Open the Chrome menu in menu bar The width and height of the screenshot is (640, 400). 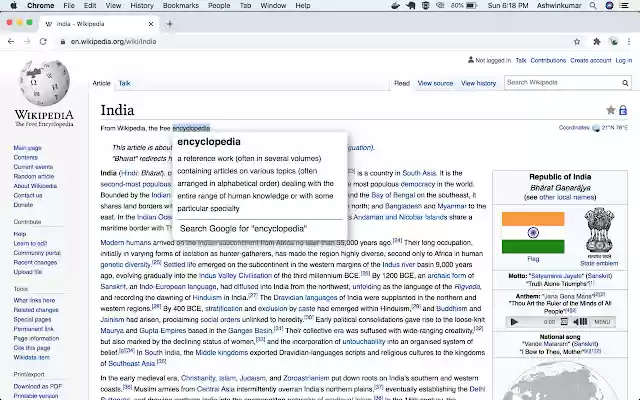pos(40,6)
